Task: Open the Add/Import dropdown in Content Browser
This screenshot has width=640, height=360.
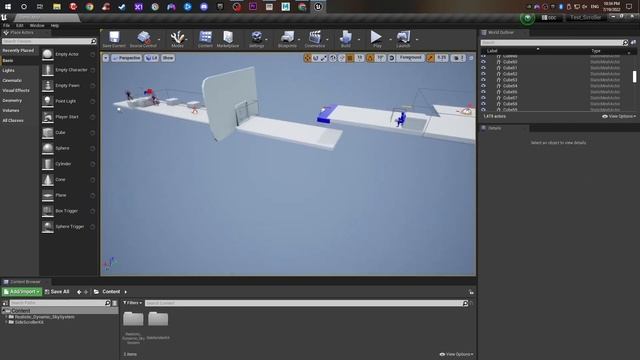Action: (22, 292)
